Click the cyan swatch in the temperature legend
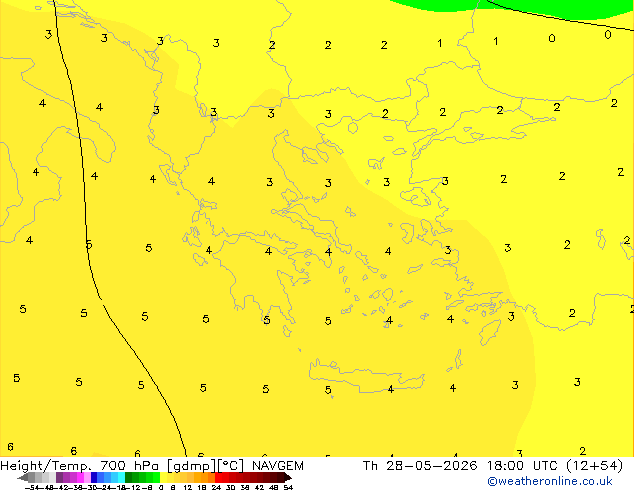Viewport: 634px width, 490px height. (x=121, y=477)
